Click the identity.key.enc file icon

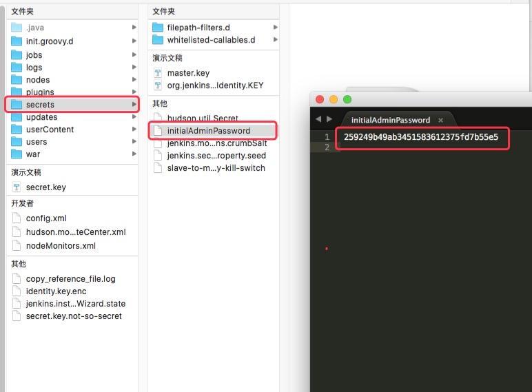(17, 291)
